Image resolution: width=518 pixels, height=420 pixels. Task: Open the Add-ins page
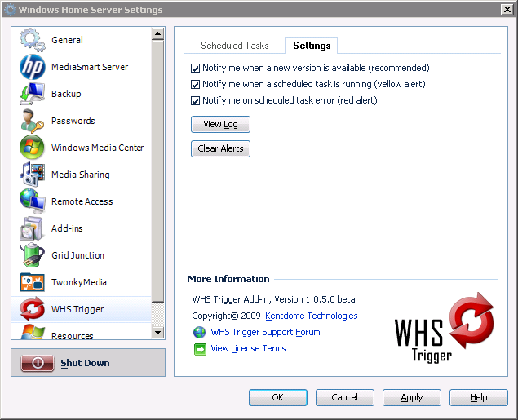82,228
